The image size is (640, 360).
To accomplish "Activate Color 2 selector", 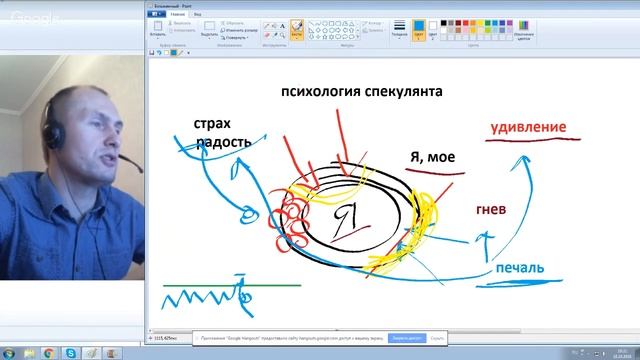I will (433, 29).
